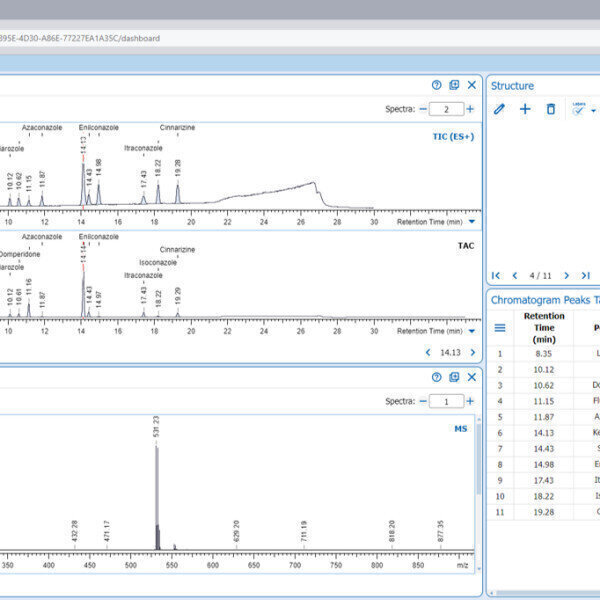Go to the previous structure
600x600 pixels.
pos(515,276)
